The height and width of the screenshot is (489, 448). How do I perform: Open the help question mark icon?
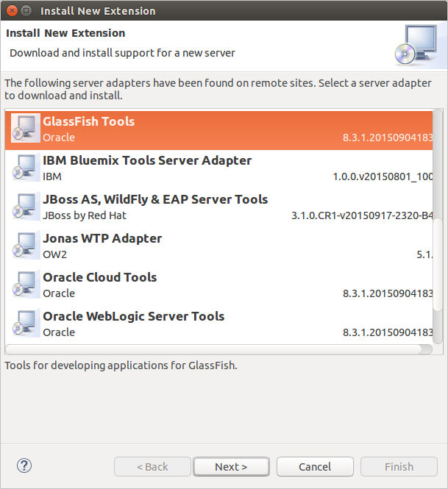click(x=24, y=466)
